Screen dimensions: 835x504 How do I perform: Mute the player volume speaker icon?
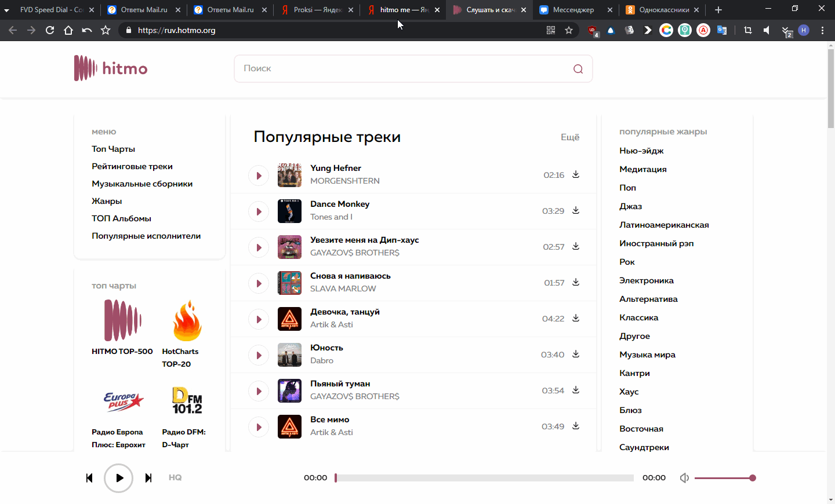click(x=684, y=478)
